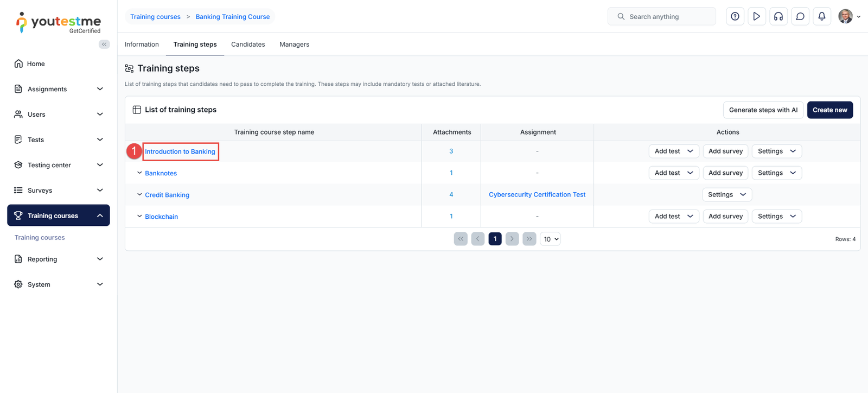Viewport: 868px width, 393px height.
Task: Switch to the Candidates tab
Action: pyautogui.click(x=248, y=45)
